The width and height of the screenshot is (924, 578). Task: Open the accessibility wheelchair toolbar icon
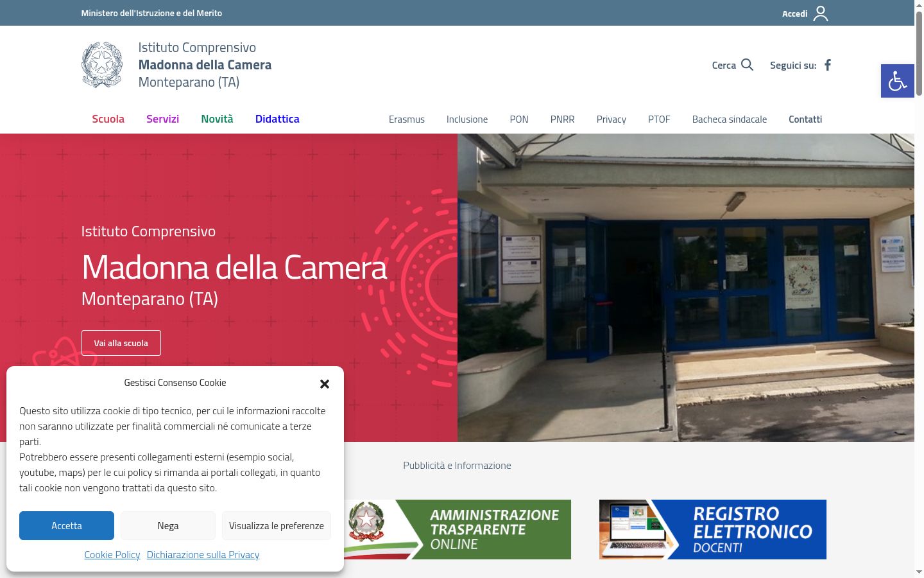pos(897,81)
